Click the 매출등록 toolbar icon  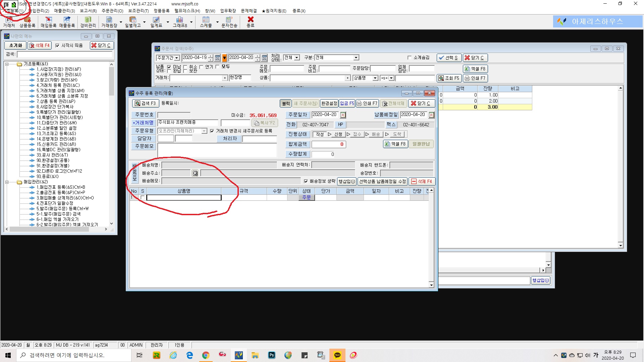pyautogui.click(x=67, y=22)
